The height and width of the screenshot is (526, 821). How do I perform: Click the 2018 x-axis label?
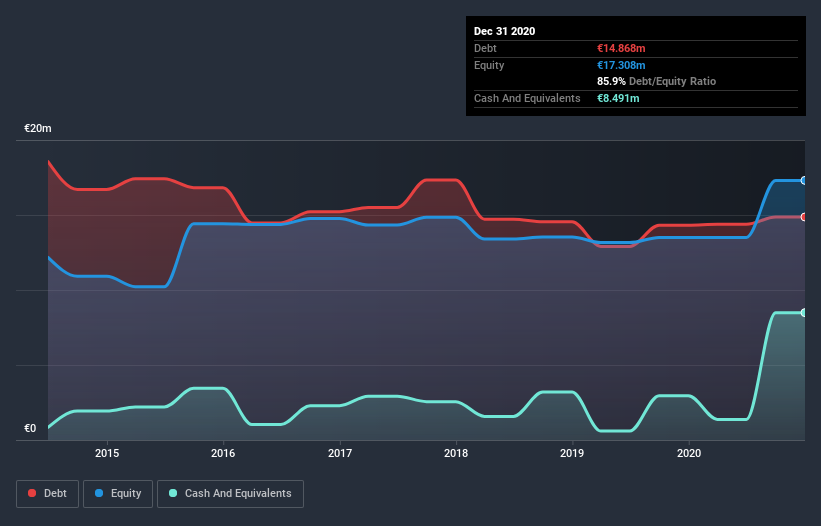click(x=456, y=453)
